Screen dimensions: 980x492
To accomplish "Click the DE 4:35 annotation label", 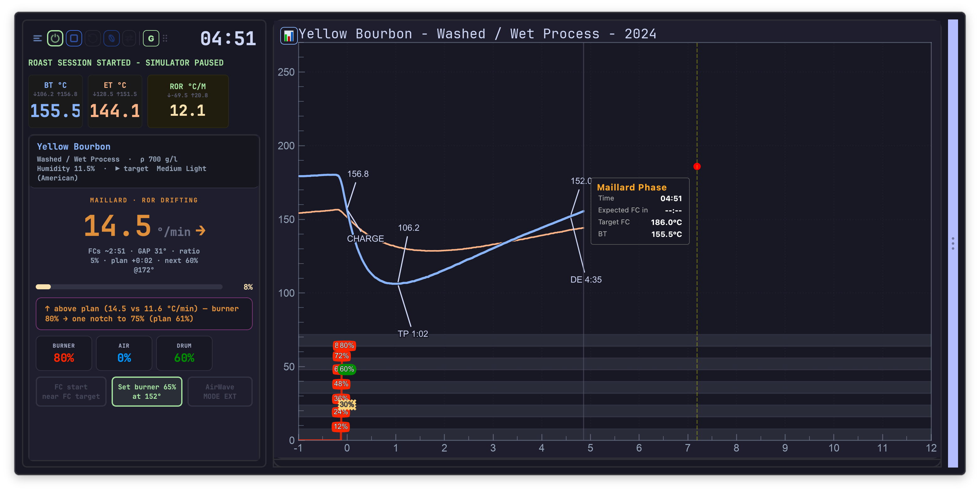I will click(x=586, y=280).
